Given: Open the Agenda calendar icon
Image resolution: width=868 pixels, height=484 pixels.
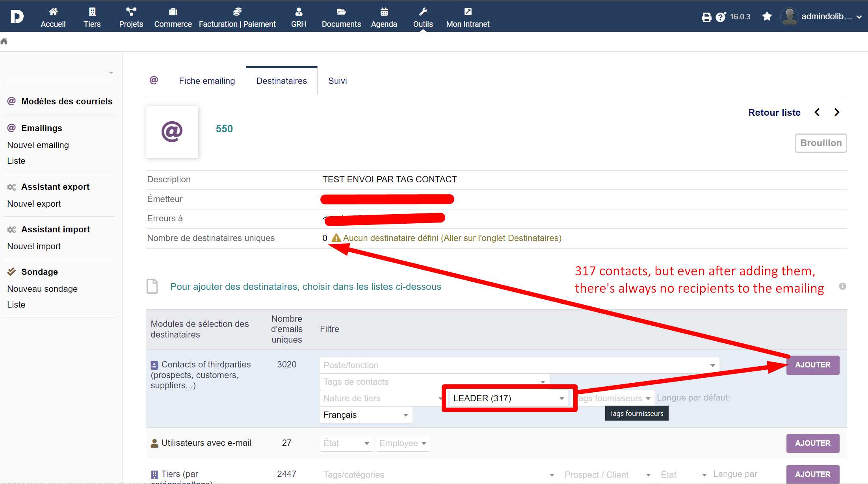Looking at the screenshot, I should [x=383, y=11].
